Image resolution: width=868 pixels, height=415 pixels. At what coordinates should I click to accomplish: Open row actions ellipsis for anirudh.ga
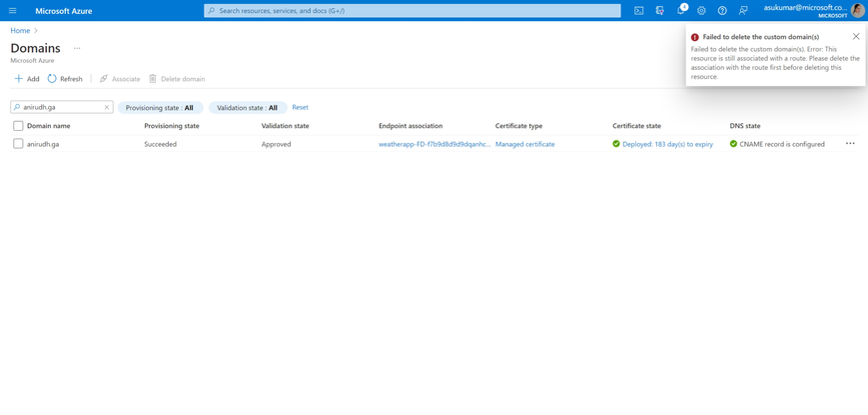tap(850, 144)
